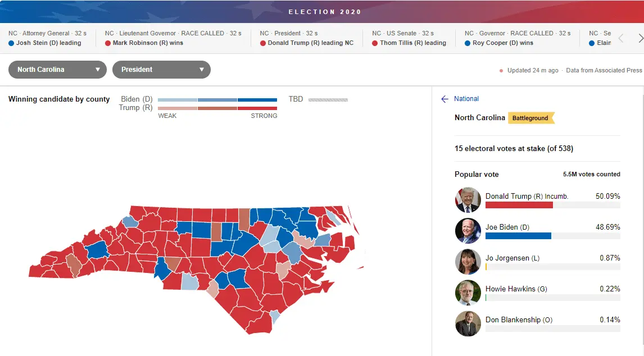Open NC Governor race called item

coord(517,38)
